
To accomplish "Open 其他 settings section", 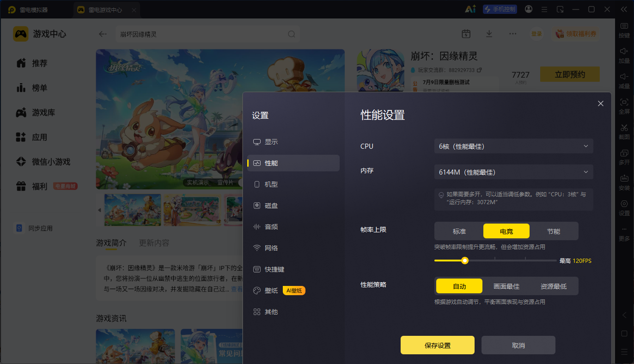I will (293, 312).
